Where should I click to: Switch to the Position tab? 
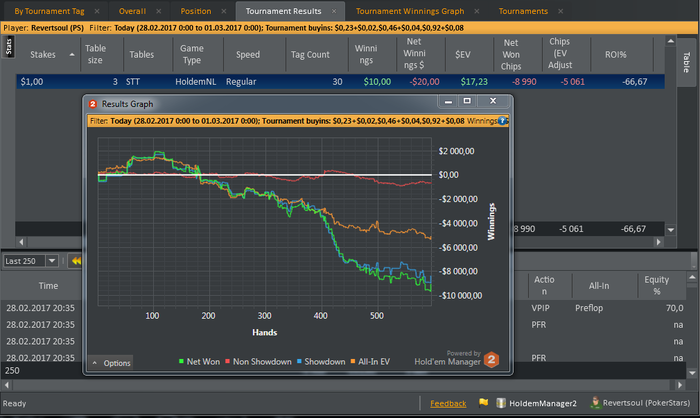click(196, 11)
